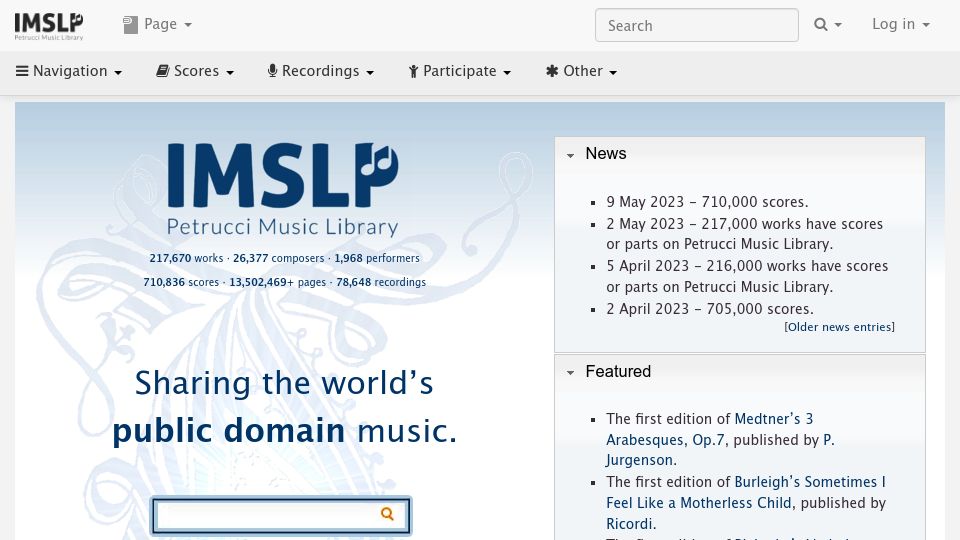Screen dimensions: 960x540
Task: Click the microphone icon beside Recordings
Action: click(272, 71)
